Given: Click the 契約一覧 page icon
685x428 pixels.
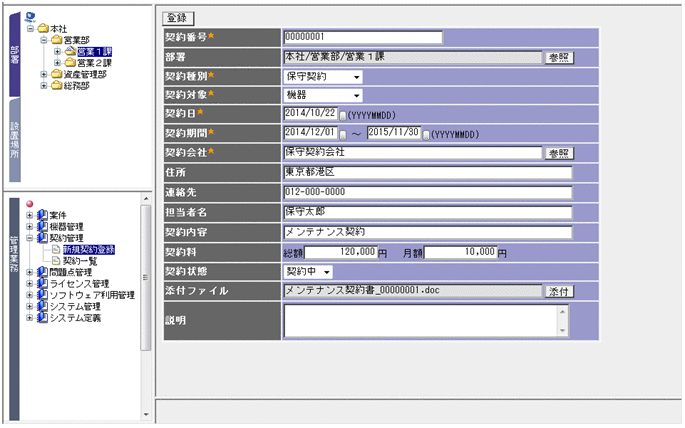Looking at the screenshot, I should pos(56,261).
